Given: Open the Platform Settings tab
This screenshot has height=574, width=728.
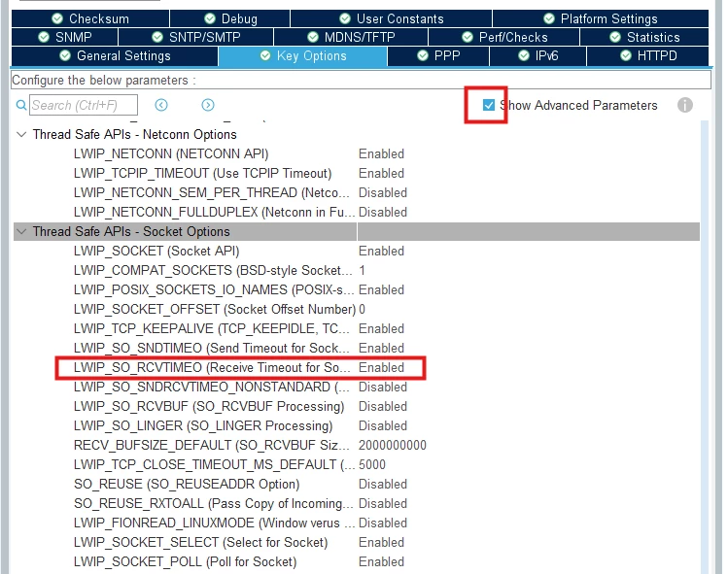Looking at the screenshot, I should point(601,18).
